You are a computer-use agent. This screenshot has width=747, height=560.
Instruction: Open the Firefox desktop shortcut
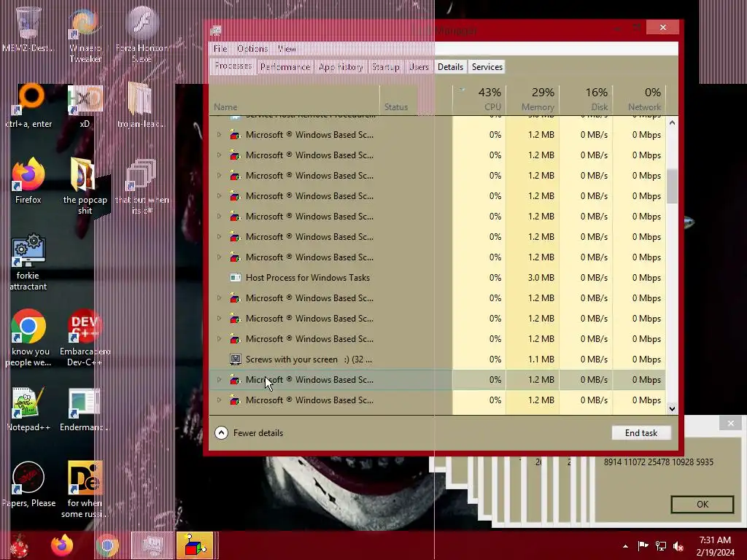(28, 182)
